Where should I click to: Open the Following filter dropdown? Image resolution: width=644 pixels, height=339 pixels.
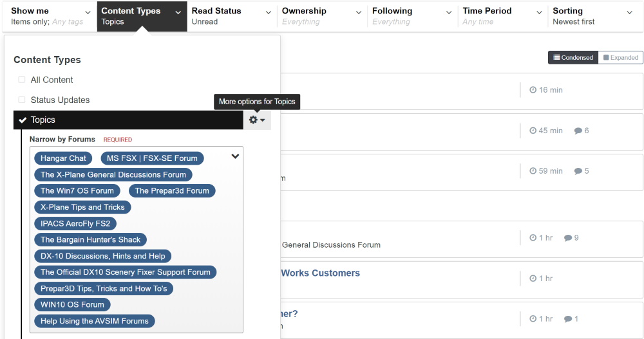click(x=413, y=16)
